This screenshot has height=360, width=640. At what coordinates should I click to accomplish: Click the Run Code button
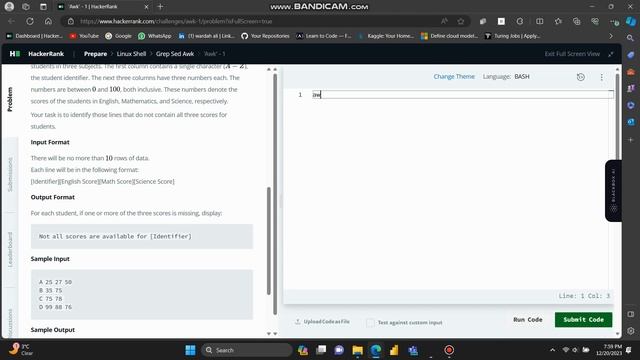pyautogui.click(x=528, y=320)
